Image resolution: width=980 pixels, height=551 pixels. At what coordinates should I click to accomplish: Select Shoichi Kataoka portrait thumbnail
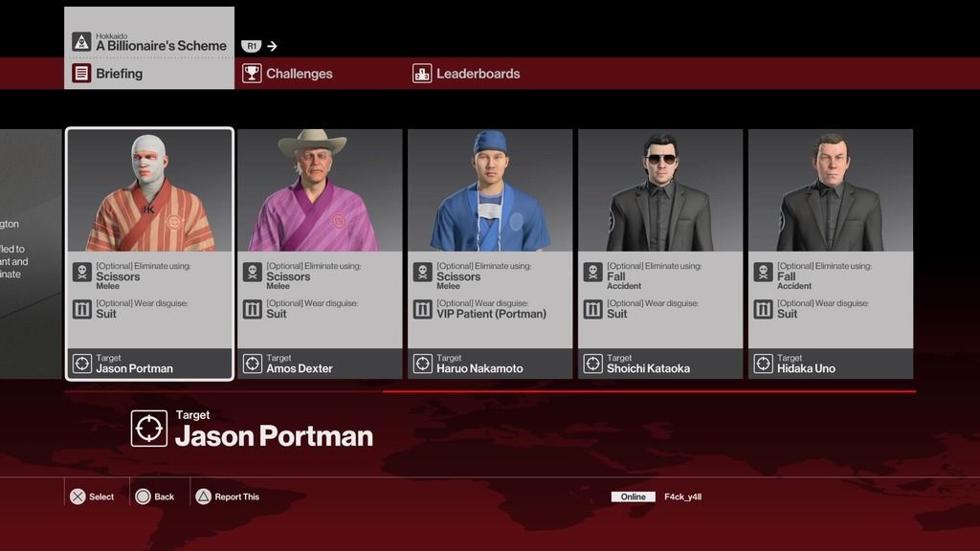[660, 190]
